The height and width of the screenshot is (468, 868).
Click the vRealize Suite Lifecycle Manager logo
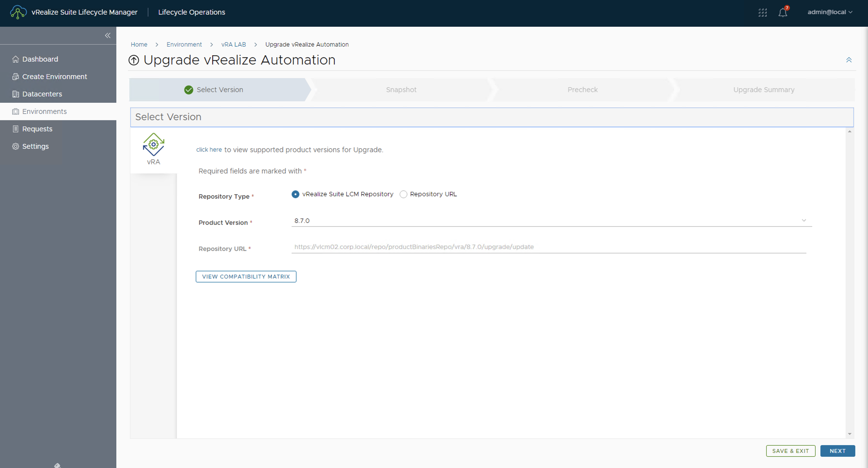(18, 12)
